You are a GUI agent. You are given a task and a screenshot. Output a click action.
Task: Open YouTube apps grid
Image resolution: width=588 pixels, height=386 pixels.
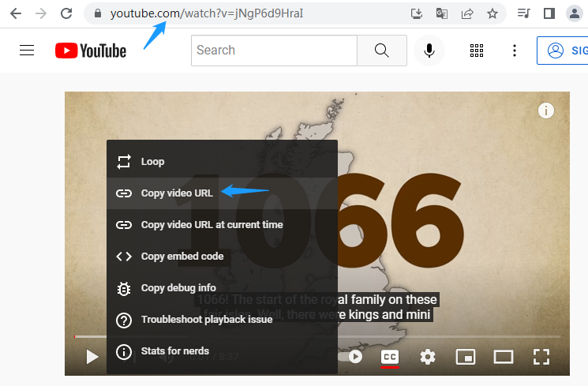point(477,51)
